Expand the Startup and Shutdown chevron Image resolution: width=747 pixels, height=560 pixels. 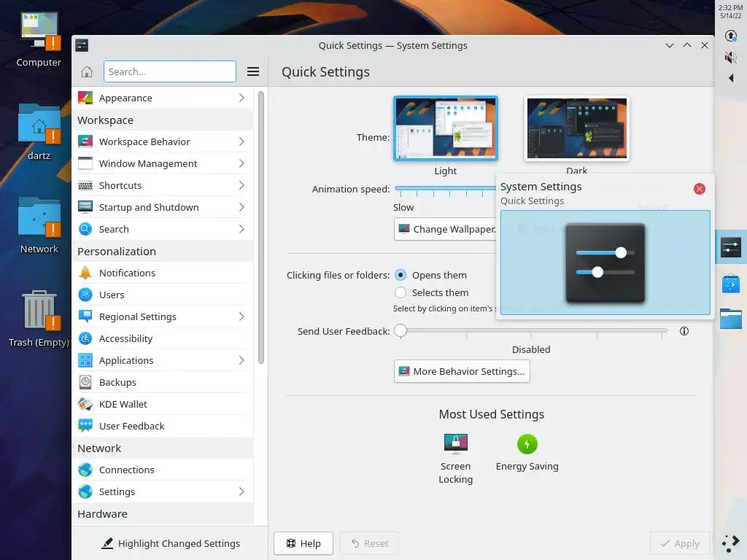click(241, 207)
